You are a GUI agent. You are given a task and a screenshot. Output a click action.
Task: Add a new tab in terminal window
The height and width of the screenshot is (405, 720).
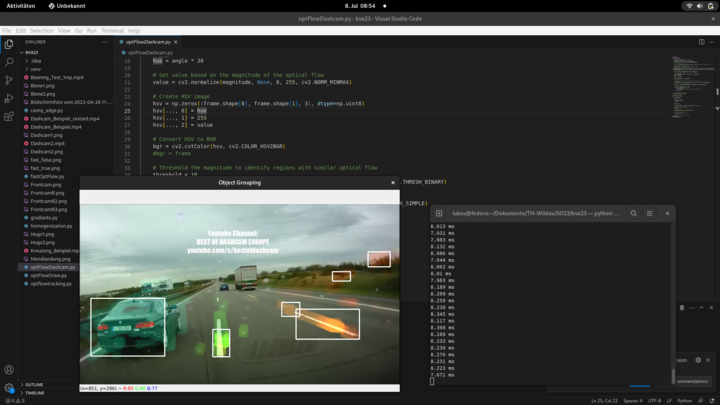coord(439,213)
